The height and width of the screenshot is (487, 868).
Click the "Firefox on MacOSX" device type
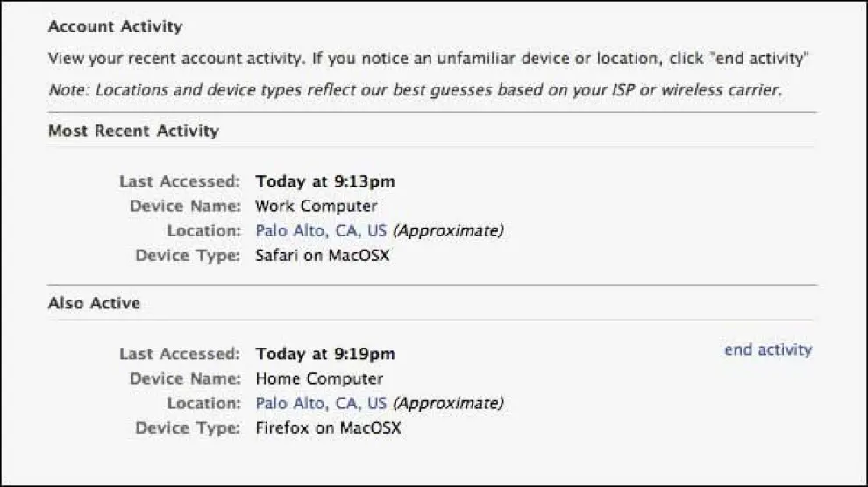point(328,428)
